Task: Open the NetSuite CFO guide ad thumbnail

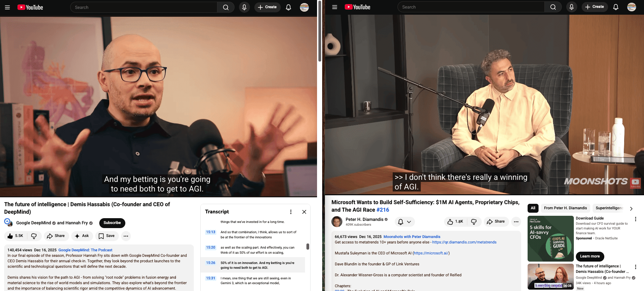Action: pyautogui.click(x=551, y=239)
